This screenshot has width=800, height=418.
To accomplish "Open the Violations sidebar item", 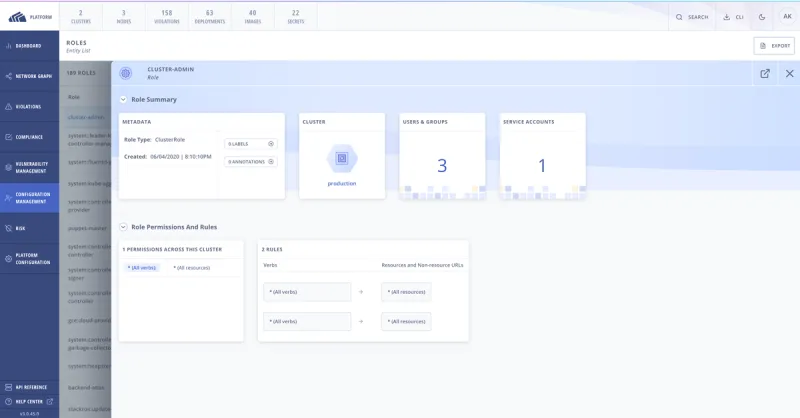I will coord(29,106).
